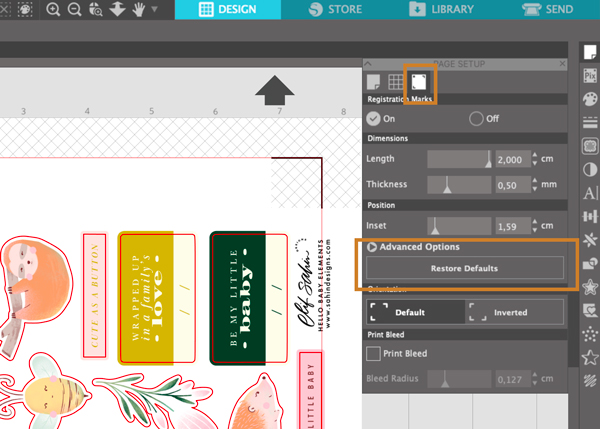Image resolution: width=600 pixels, height=429 pixels.
Task: Click the Zoom In magnifier icon
Action: (x=53, y=9)
